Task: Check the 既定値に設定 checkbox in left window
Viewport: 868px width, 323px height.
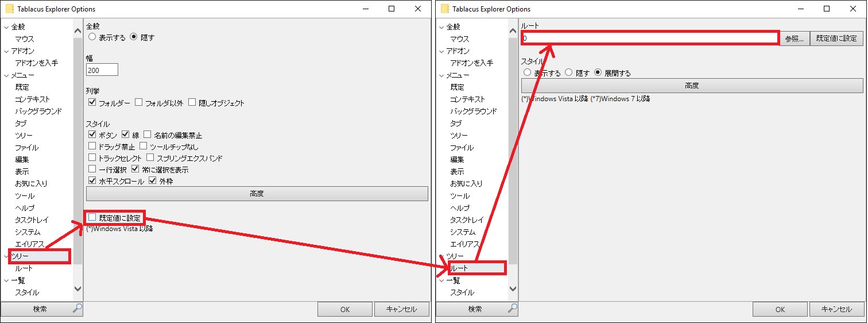Action: point(92,217)
